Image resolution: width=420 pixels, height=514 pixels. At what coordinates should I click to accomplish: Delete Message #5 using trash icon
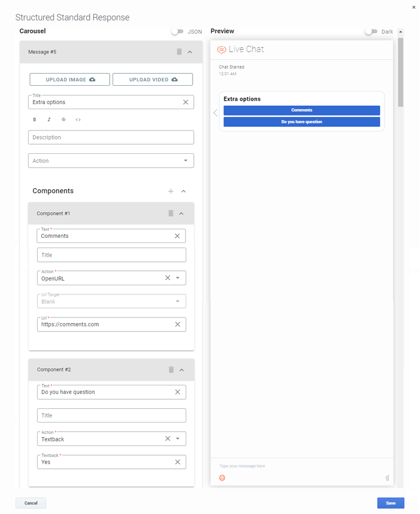(179, 52)
